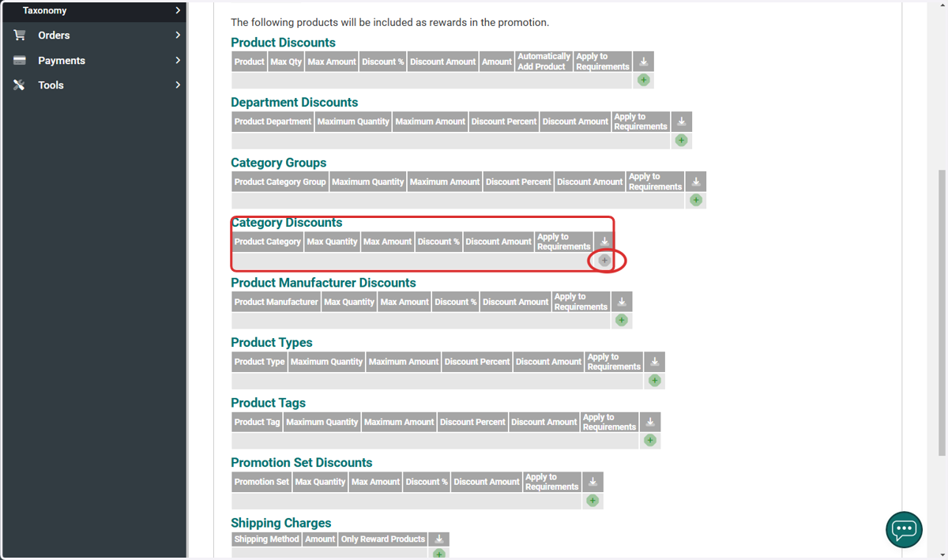Click the Product Discounts heading
Screen dimensions: 948x560
click(x=283, y=43)
